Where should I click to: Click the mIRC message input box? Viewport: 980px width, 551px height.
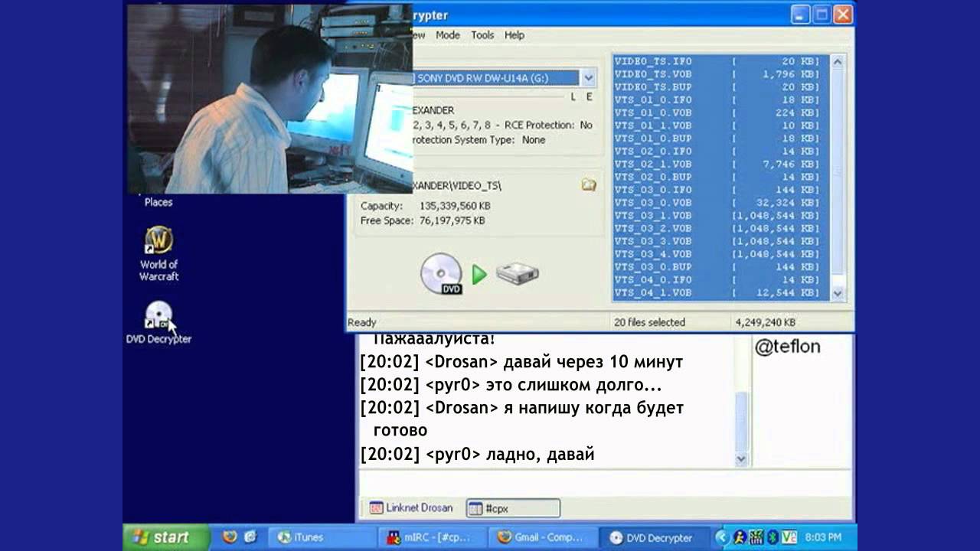tap(605, 482)
